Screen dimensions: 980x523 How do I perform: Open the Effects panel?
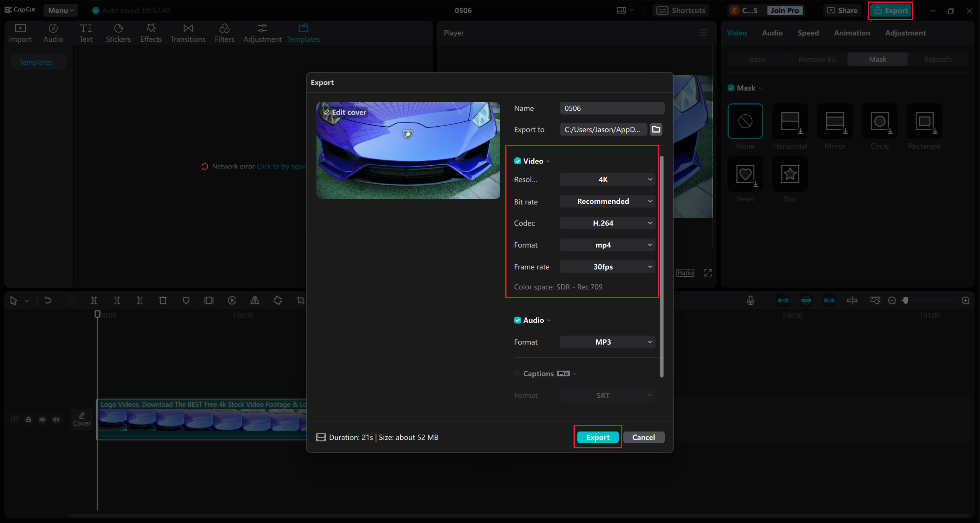tap(151, 33)
